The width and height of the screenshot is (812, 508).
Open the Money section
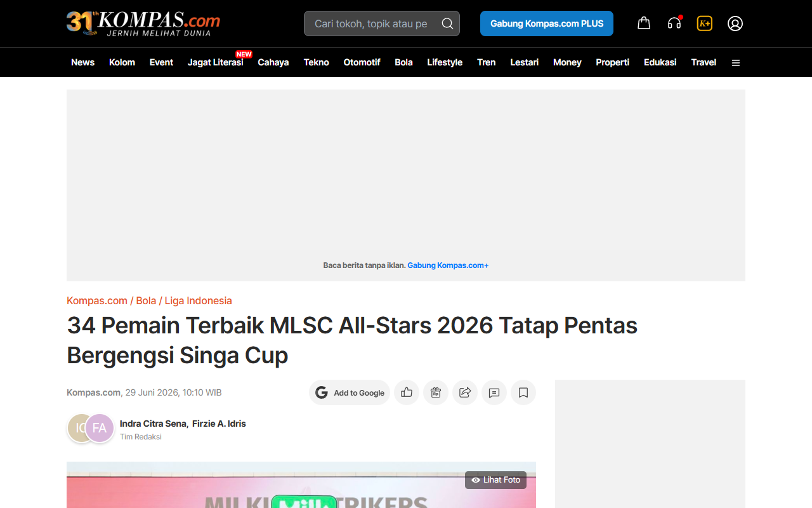tap(567, 62)
